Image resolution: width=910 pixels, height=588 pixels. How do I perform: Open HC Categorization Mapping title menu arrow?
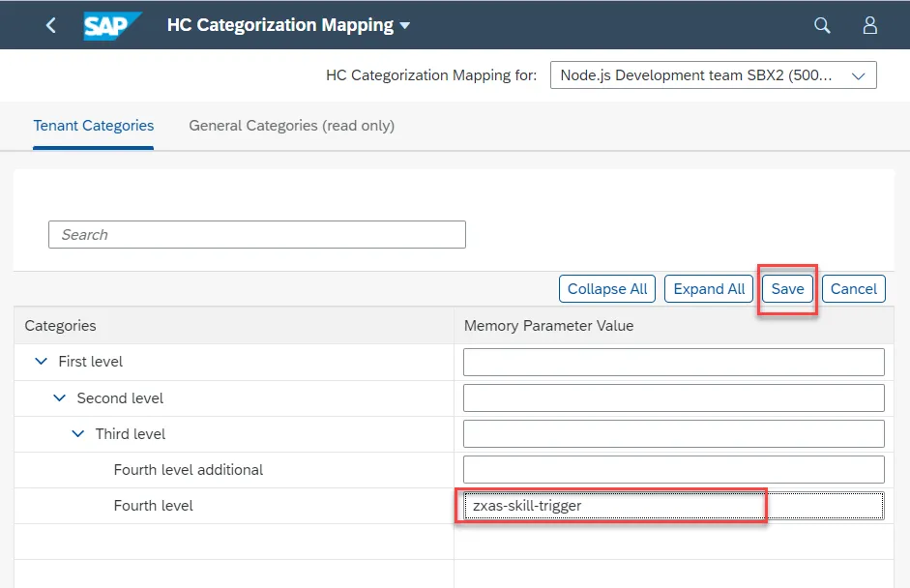405,25
